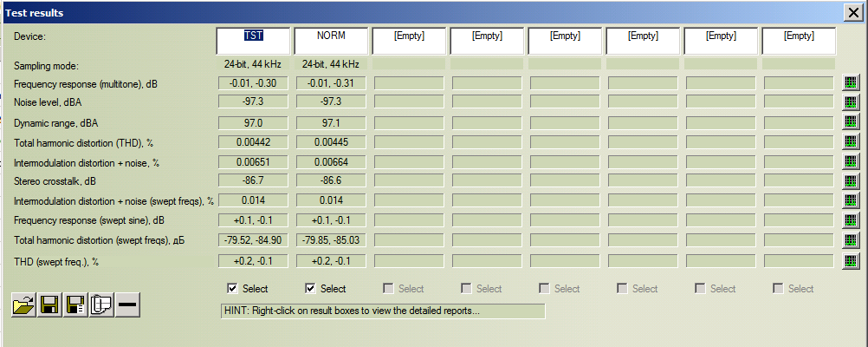
Task: Click stereo crosstalk value -86.7
Action: pyautogui.click(x=253, y=180)
